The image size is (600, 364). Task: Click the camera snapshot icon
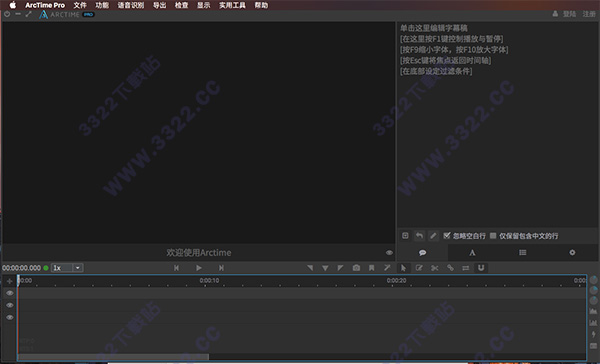(x=356, y=268)
